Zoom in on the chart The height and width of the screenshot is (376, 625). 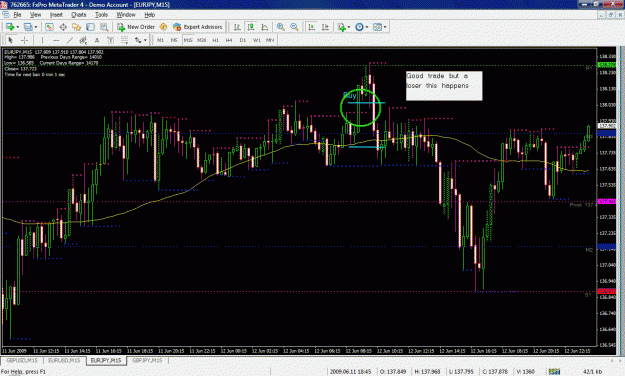coord(281,27)
